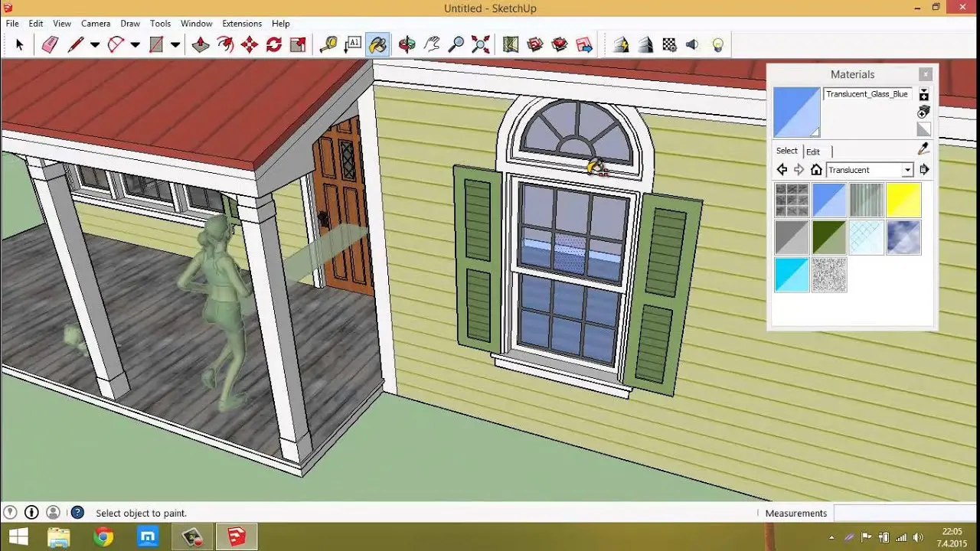Click the Create Material button
980x551 pixels.
[924, 112]
